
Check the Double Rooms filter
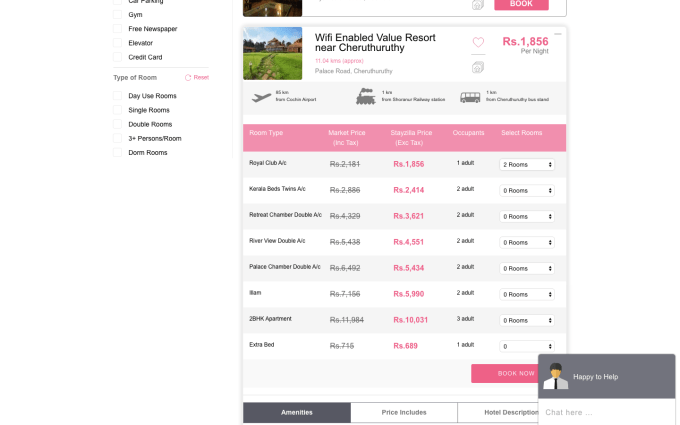tap(117, 124)
